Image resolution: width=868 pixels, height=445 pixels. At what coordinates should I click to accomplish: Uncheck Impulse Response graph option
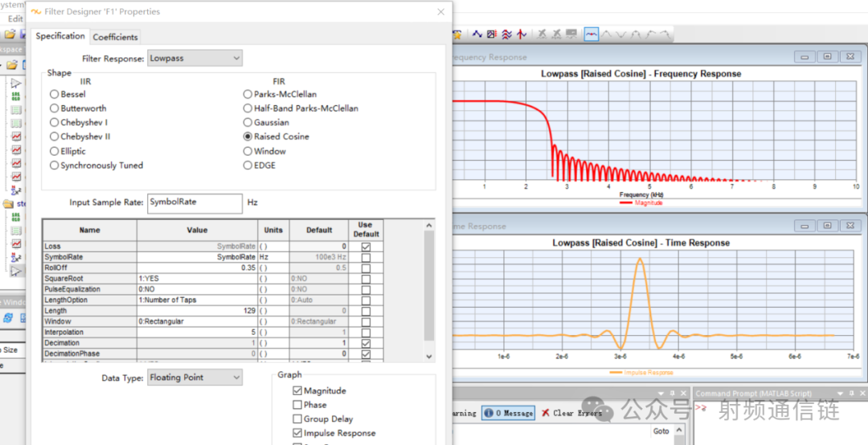click(x=297, y=433)
